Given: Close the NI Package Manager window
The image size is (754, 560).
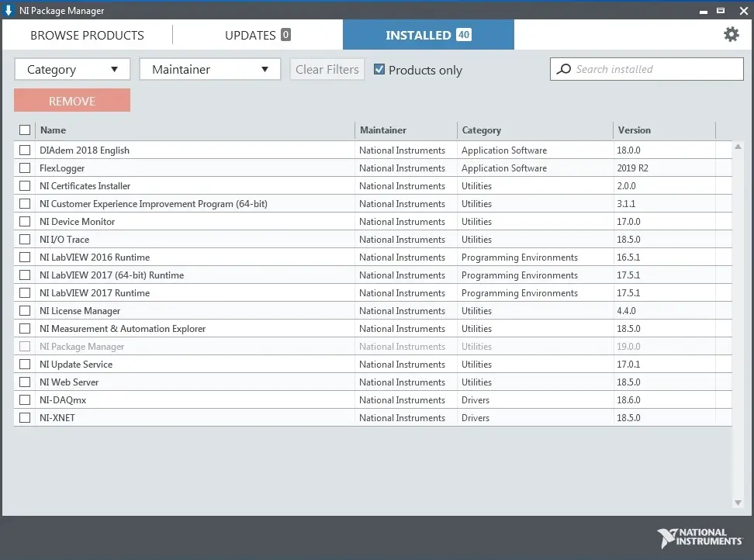Looking at the screenshot, I should (743, 11).
